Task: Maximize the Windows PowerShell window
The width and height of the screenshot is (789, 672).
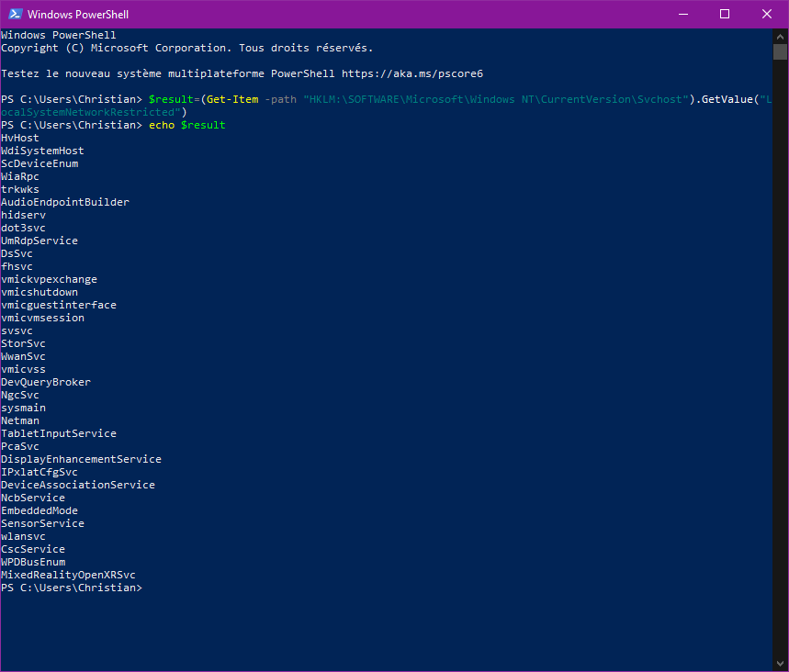Action: (725, 14)
